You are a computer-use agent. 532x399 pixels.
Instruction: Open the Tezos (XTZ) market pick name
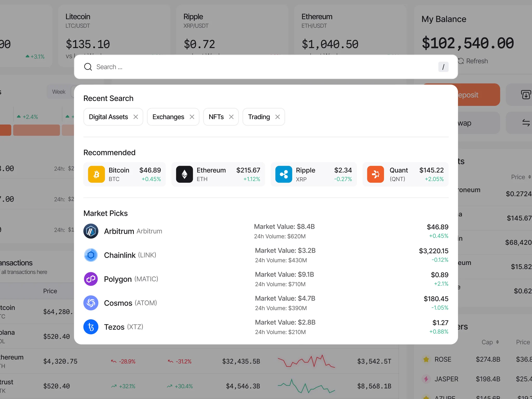(x=124, y=327)
